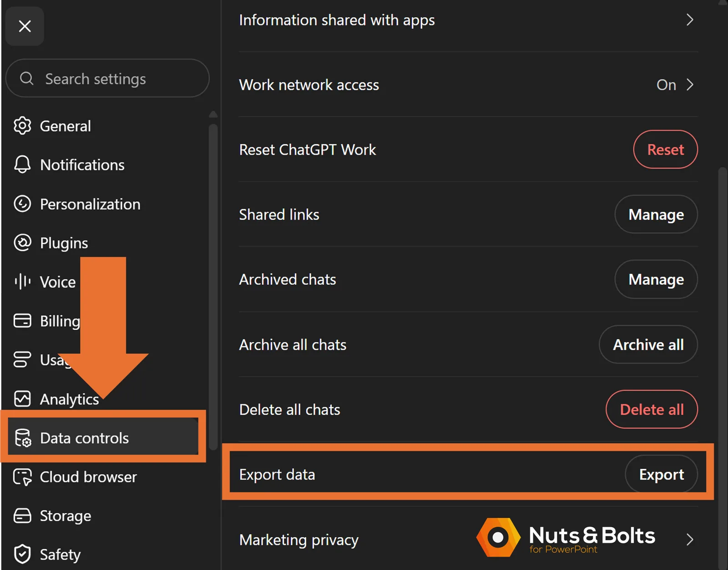Click the General gear icon
Viewport: 728px width, 570px height.
click(x=22, y=126)
